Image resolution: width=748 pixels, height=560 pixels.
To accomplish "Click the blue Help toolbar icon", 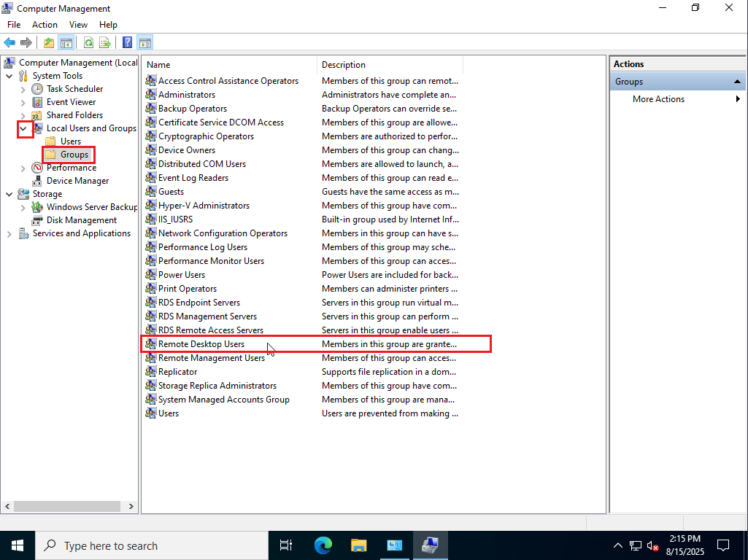I will click(128, 43).
